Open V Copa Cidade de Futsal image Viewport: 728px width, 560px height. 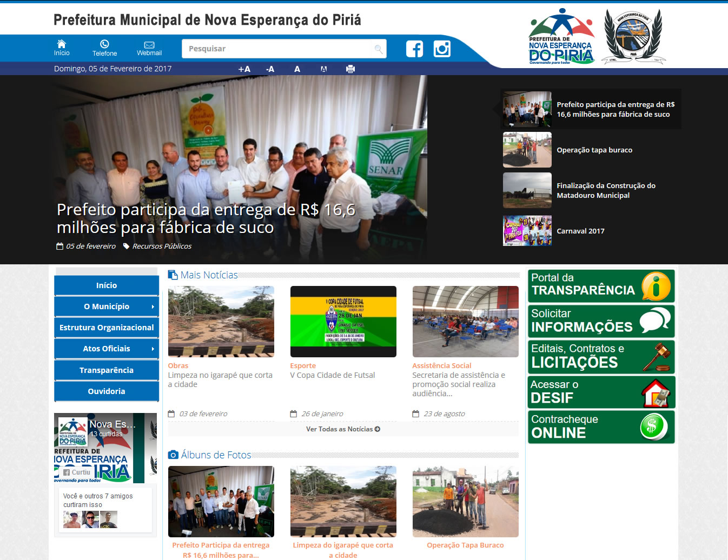click(343, 322)
